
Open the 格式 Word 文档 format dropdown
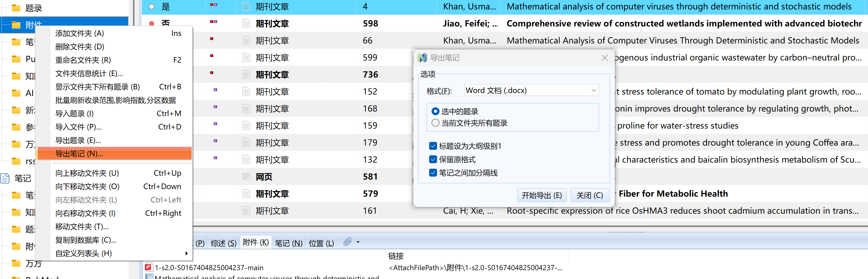[531, 90]
